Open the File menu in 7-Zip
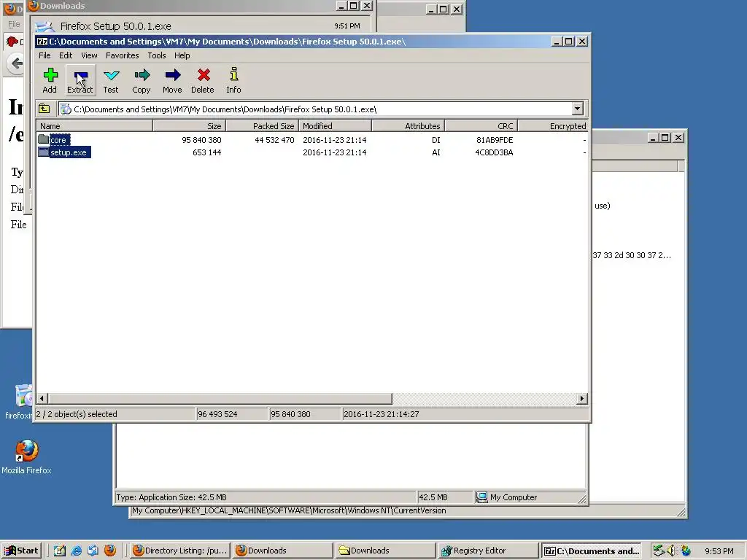Image resolution: width=747 pixels, height=560 pixels. (44, 55)
